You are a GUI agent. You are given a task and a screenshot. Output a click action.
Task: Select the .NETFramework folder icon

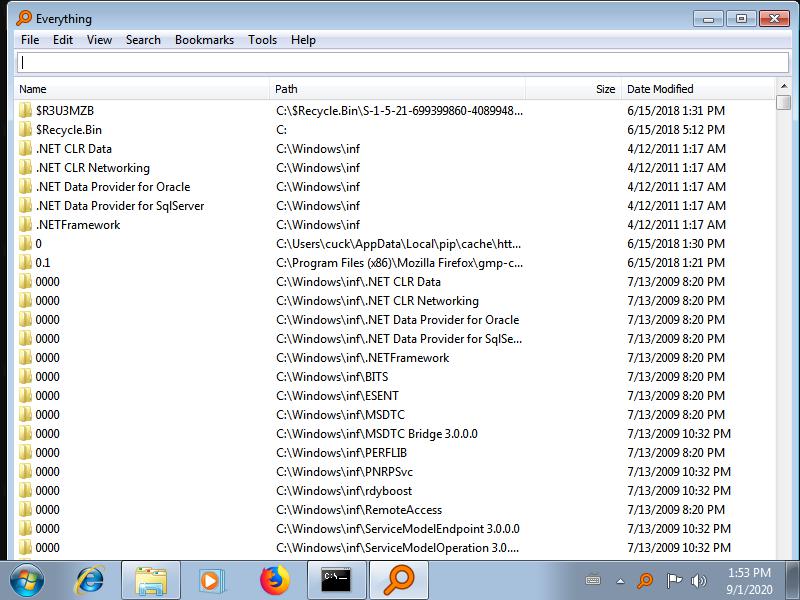tap(25, 224)
